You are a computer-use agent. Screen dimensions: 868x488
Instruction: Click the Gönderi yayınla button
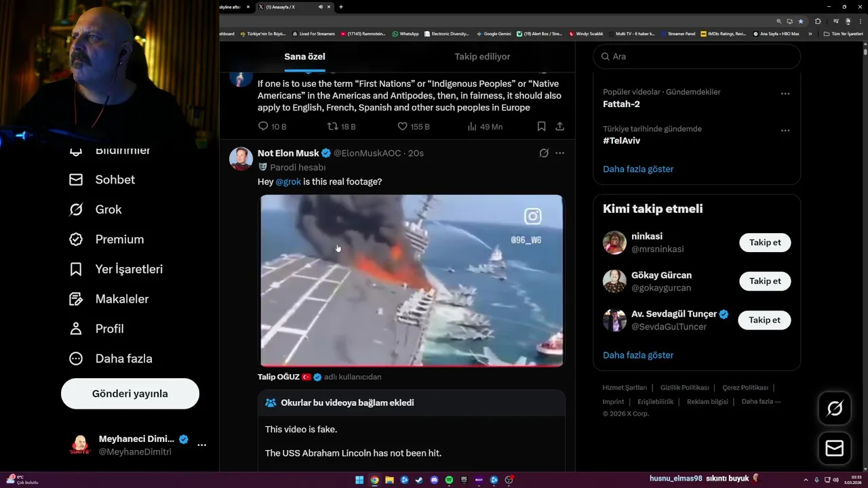[130, 394]
